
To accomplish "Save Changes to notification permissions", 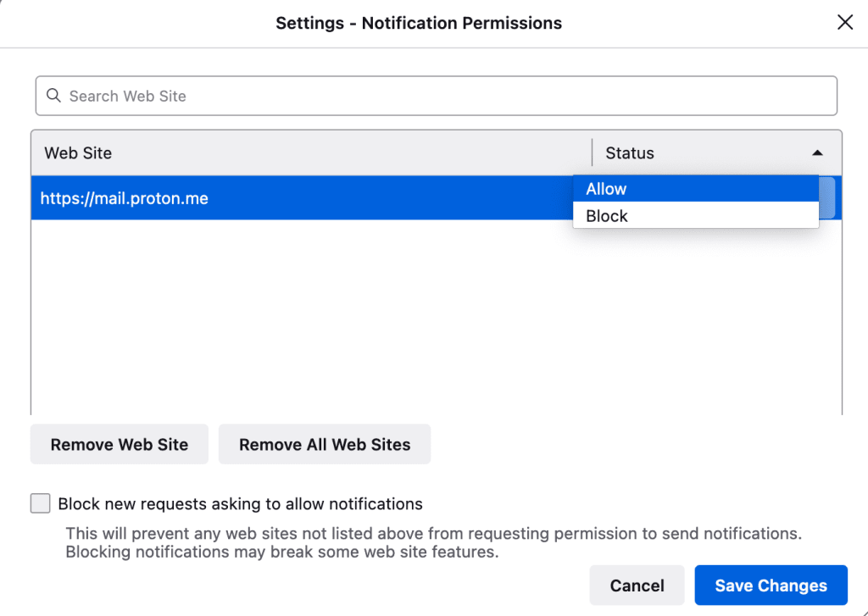I will pyautogui.click(x=770, y=585).
